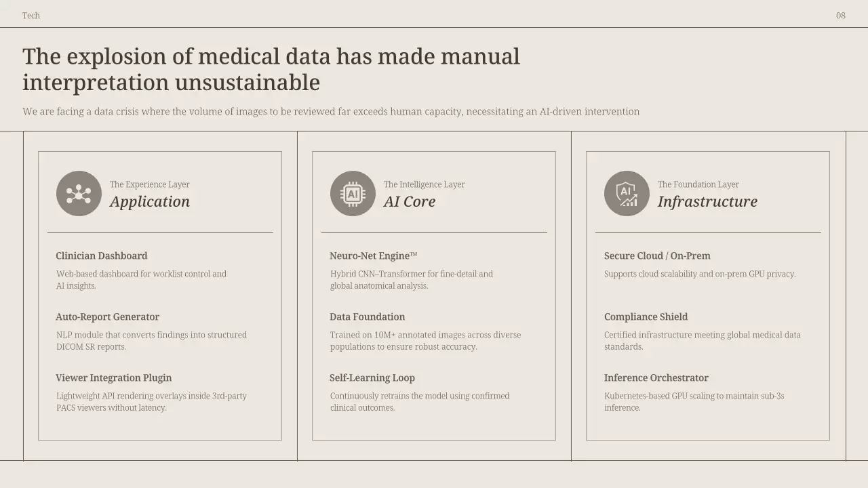Screen dimensions: 868x488
Task: Click the Infrastructure AI shield icon
Action: pos(627,194)
